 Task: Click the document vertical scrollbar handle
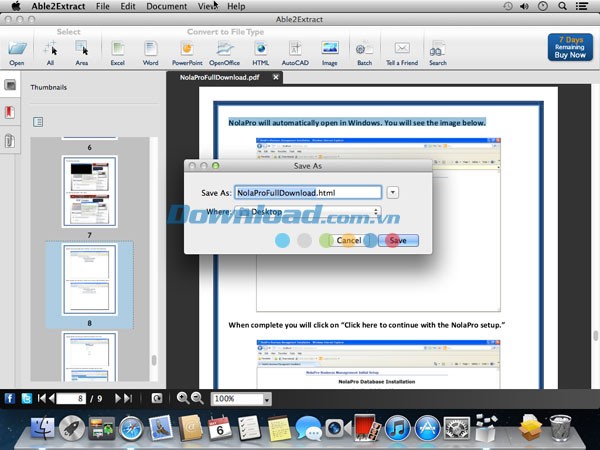click(x=595, y=336)
